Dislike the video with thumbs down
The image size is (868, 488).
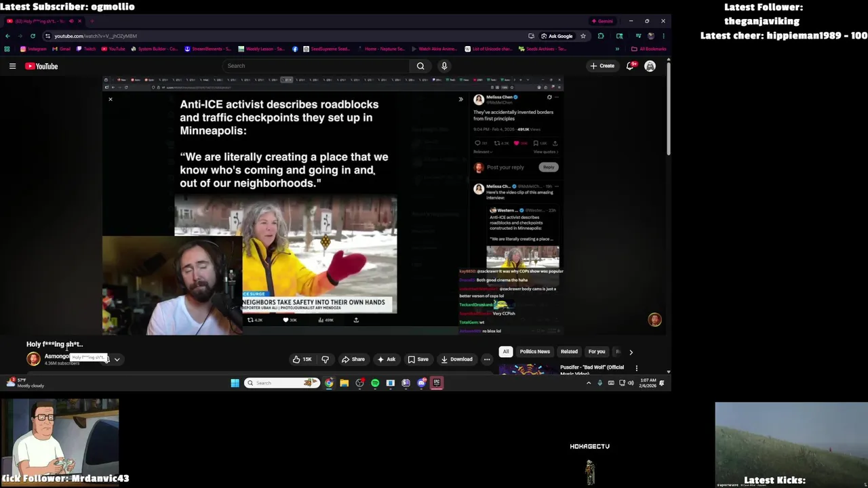tap(325, 359)
